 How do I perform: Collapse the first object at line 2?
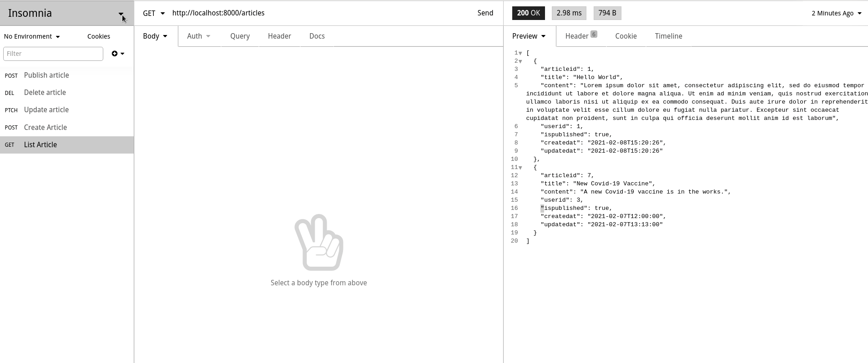tap(520, 61)
